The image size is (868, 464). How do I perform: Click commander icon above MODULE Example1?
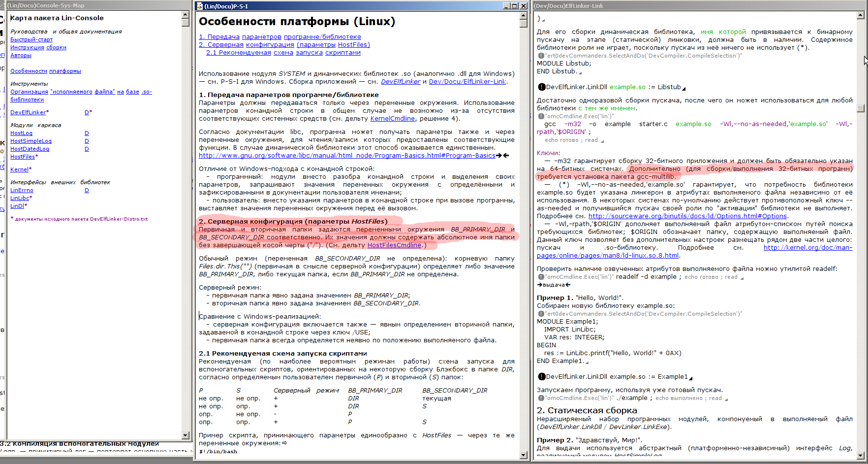click(x=541, y=314)
